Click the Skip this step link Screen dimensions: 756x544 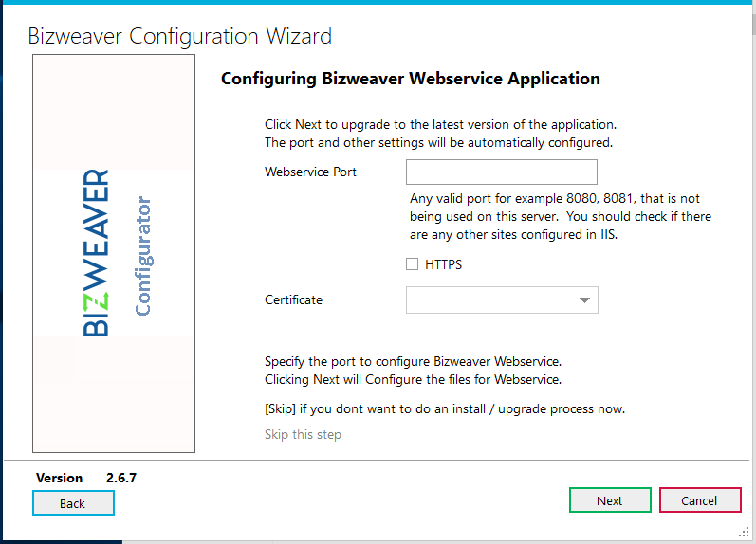303,435
